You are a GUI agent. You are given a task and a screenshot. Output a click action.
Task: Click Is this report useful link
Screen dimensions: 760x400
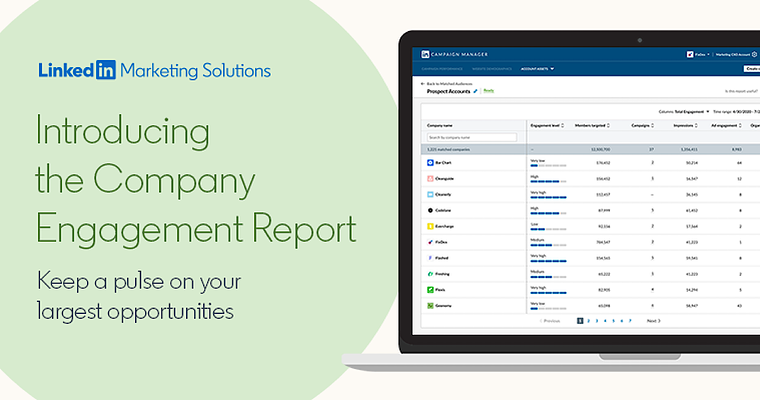tap(741, 91)
